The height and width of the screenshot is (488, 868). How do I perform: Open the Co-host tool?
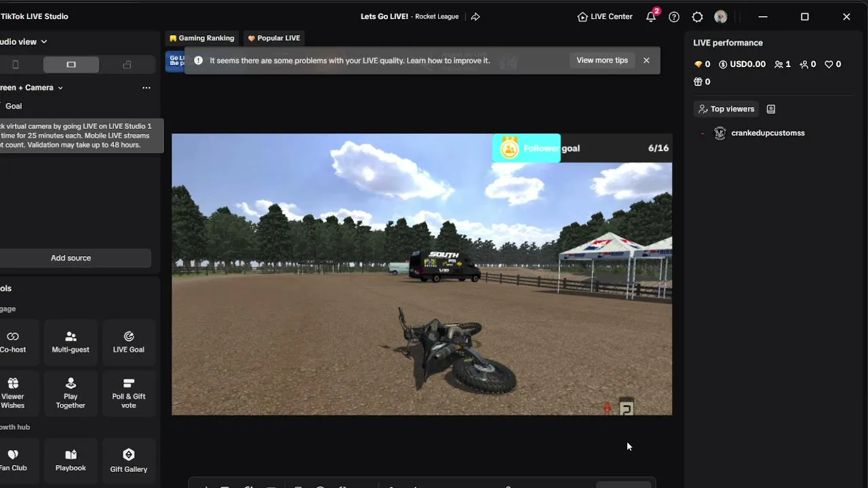(x=13, y=342)
